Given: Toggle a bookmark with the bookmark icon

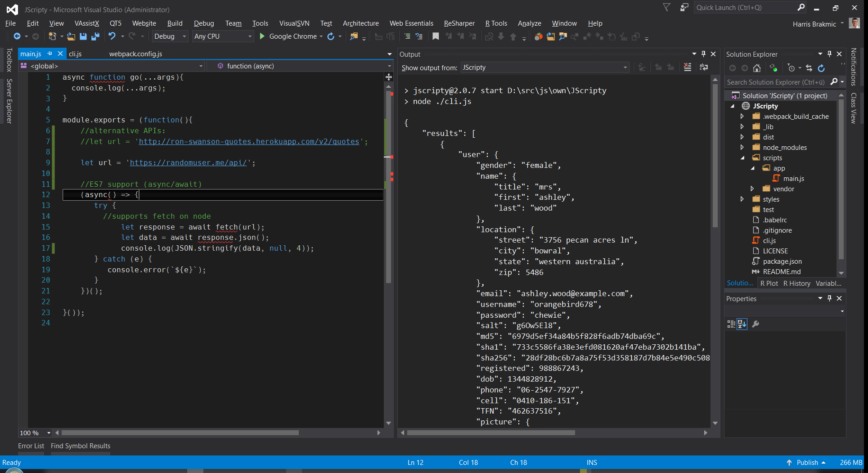Looking at the screenshot, I should tap(436, 36).
